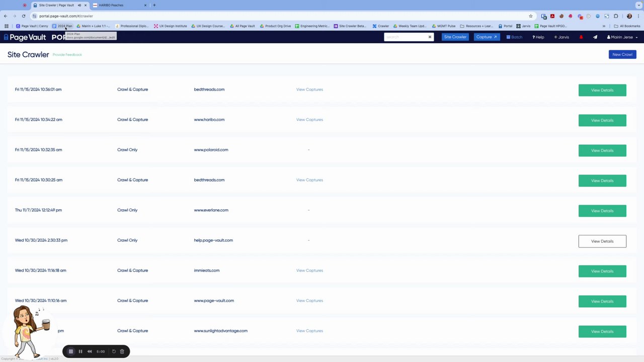
Task: Open the Site Crawler Beta bookmark
Action: [350, 26]
